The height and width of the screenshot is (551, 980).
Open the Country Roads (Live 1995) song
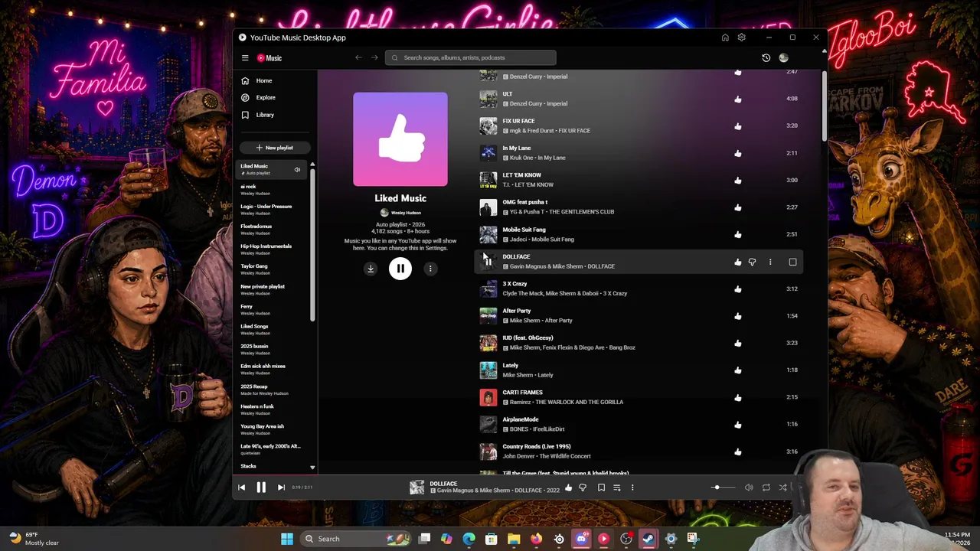537,446
